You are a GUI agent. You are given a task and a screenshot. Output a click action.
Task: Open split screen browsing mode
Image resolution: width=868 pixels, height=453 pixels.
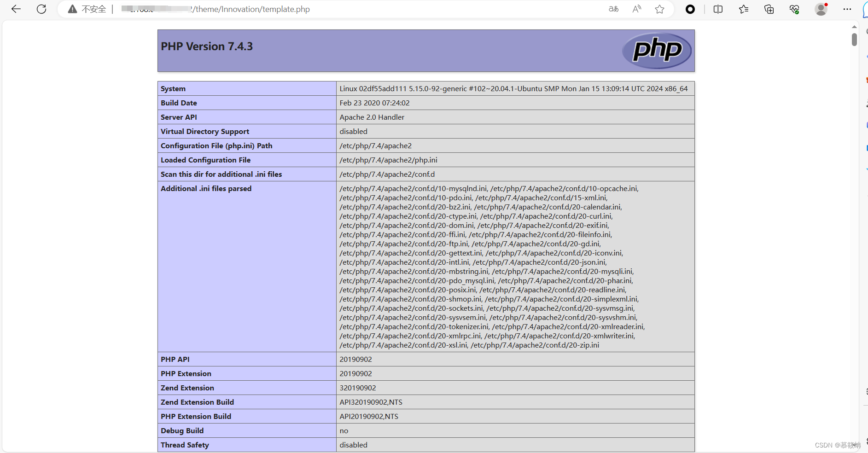click(x=718, y=9)
